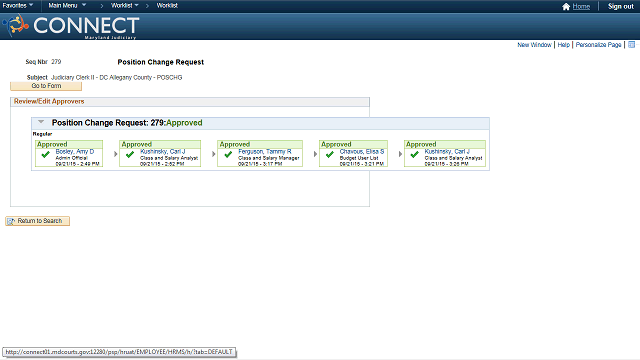Click the subject text Judiciary Clerk II
The image size is (640, 360).
point(116,78)
